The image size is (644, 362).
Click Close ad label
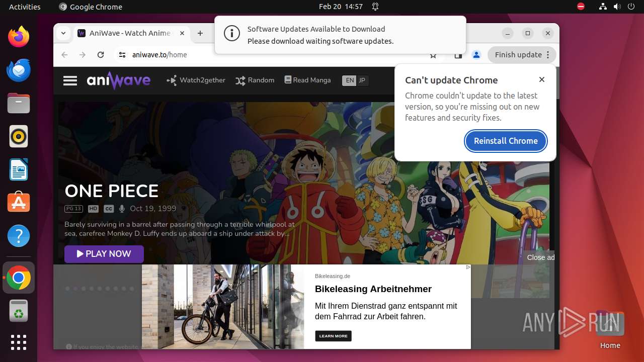tap(541, 257)
